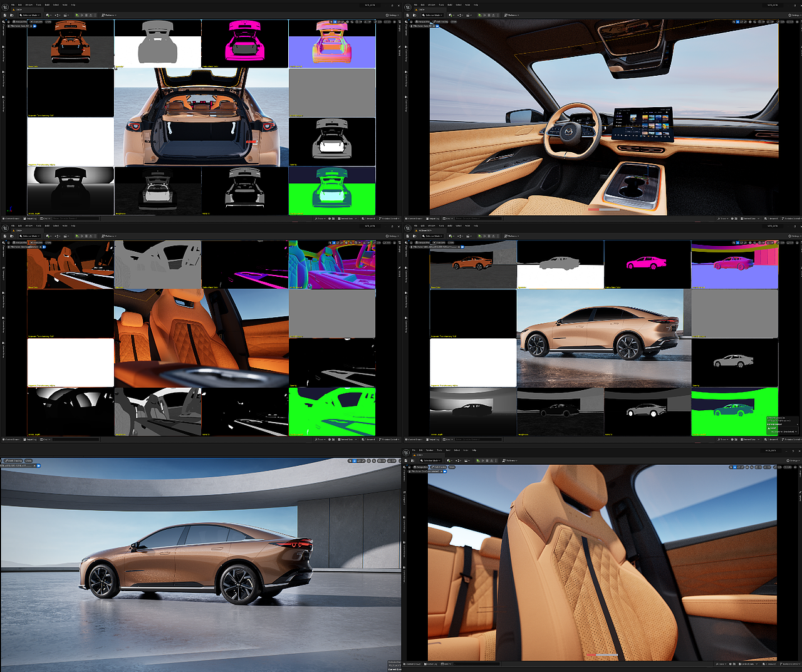Open content browse icon in dashboard-interior toolbar
This screenshot has height=672, width=802.
pos(415,15)
